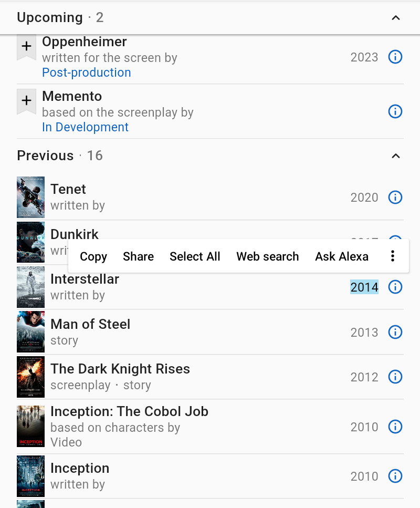Show Tenet details via info icon
Viewport: 420px width, 508px height.
395,197
